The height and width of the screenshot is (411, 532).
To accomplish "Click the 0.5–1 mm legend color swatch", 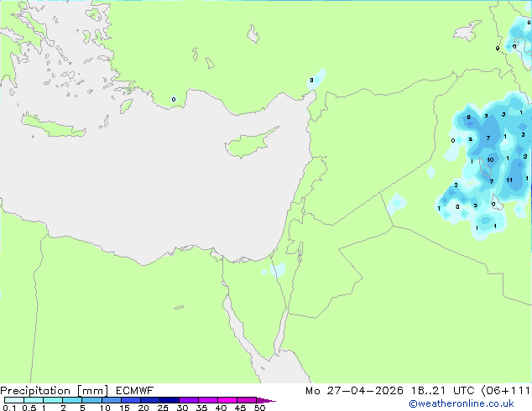I will click(34, 400).
